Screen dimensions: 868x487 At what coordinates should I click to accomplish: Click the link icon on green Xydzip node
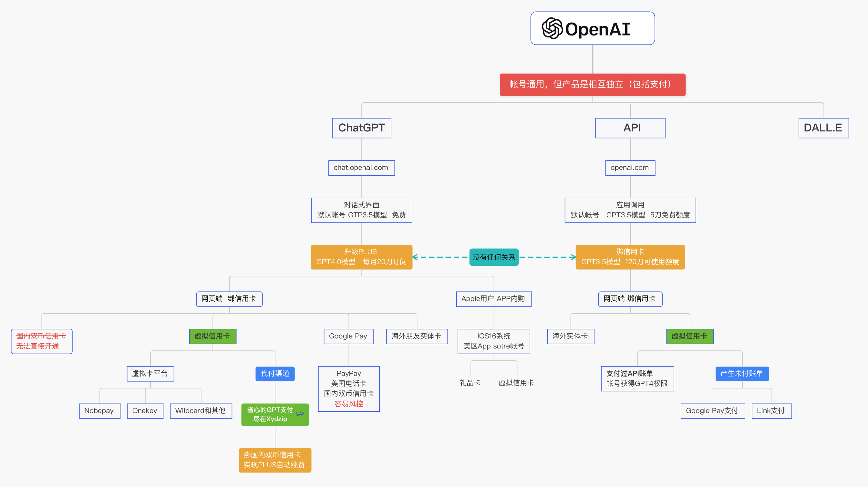[x=300, y=414]
